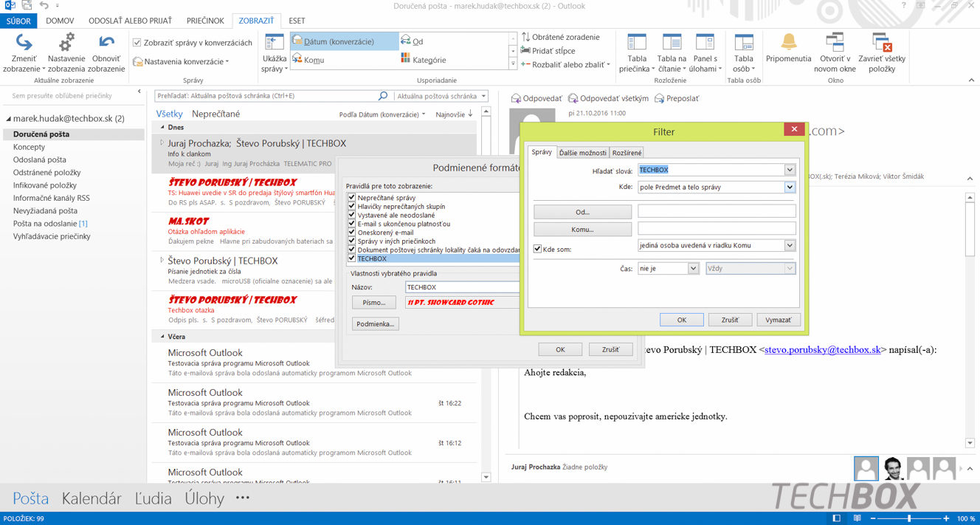Toggle Zobraziť správy v konverzáciách checkbox
The height and width of the screenshot is (525, 980).
(x=137, y=43)
